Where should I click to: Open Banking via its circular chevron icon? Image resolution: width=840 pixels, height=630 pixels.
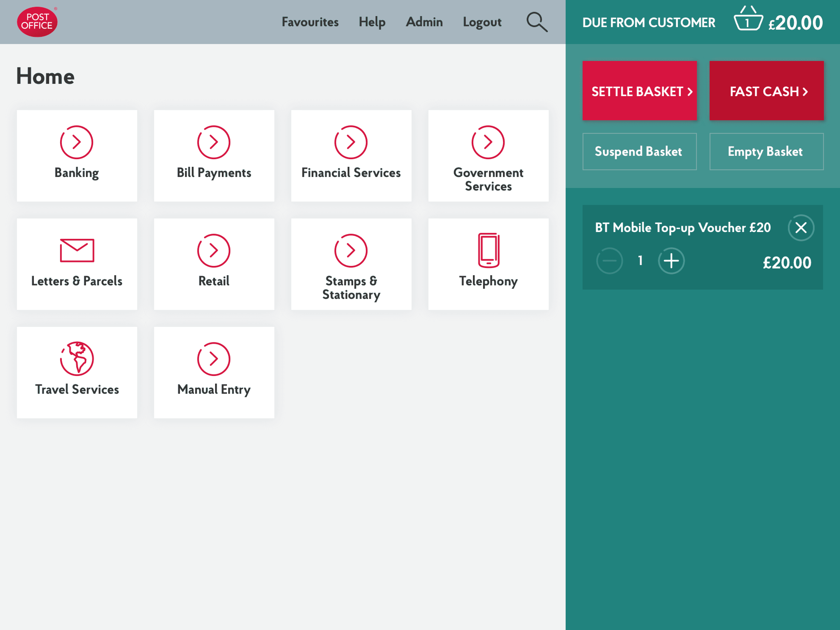[77, 142]
